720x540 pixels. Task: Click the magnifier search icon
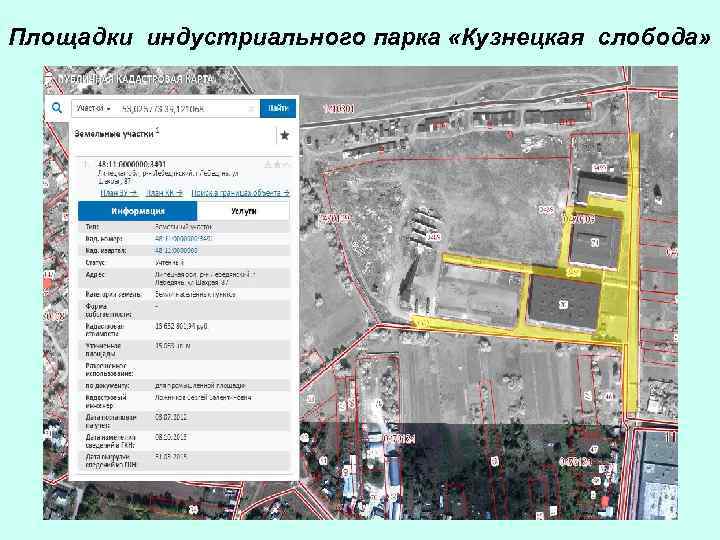(57, 108)
